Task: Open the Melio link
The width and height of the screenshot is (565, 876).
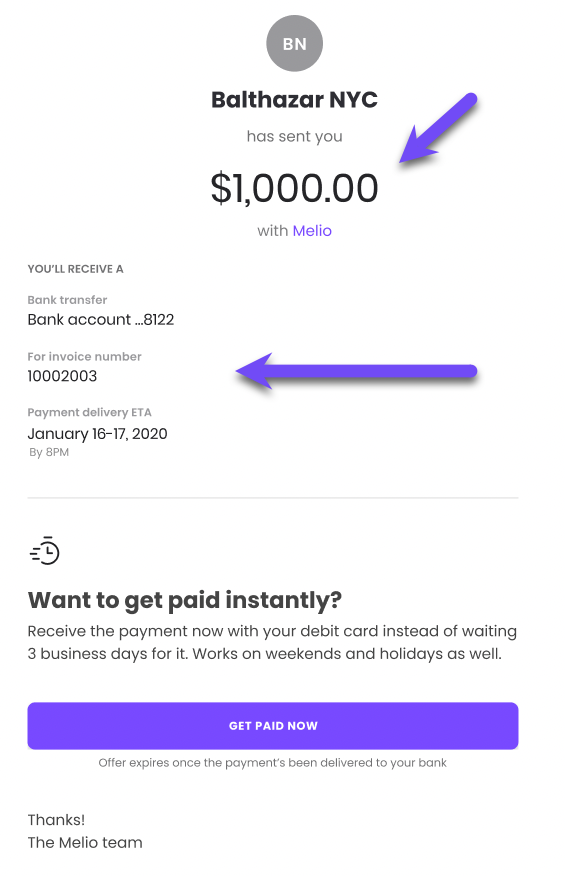Action: click(312, 231)
